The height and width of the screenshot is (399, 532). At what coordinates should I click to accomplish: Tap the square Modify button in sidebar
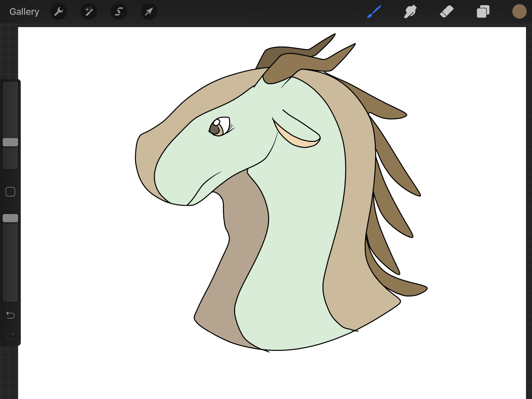10,192
